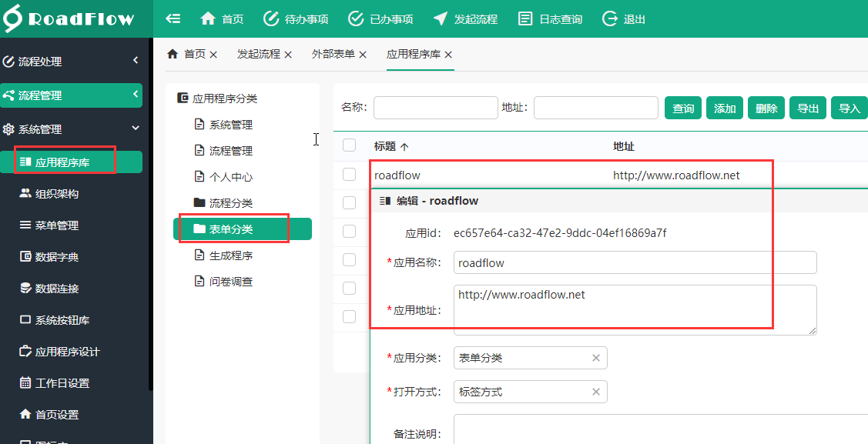This screenshot has width=868, height=444.
Task: Sort by the 标题 column header
Action: 391,146
